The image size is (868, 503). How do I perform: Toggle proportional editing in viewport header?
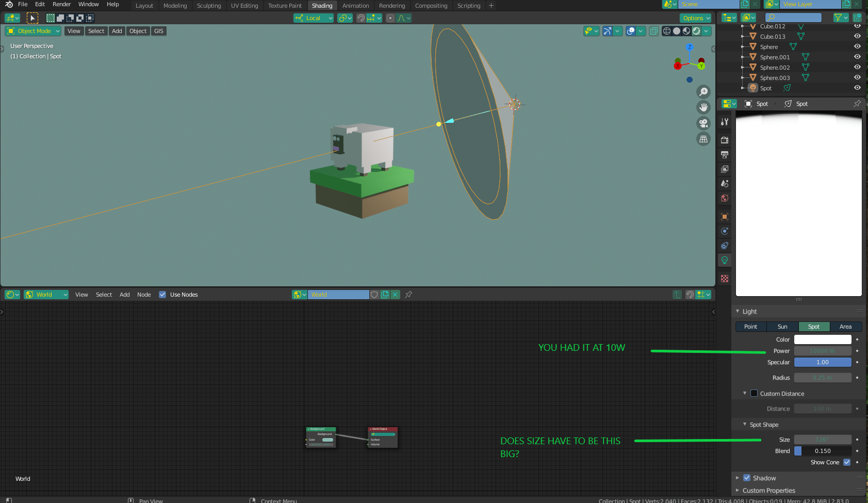[390, 18]
